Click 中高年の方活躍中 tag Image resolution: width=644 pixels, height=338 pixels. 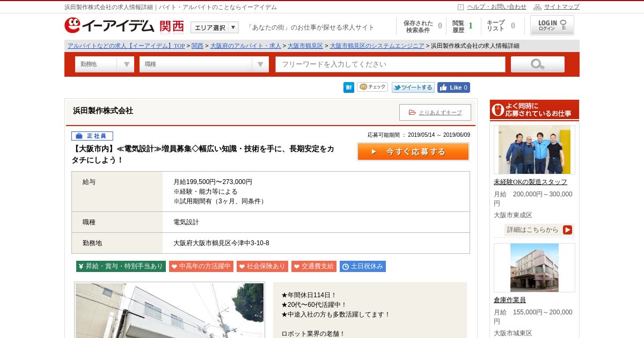pos(201,266)
